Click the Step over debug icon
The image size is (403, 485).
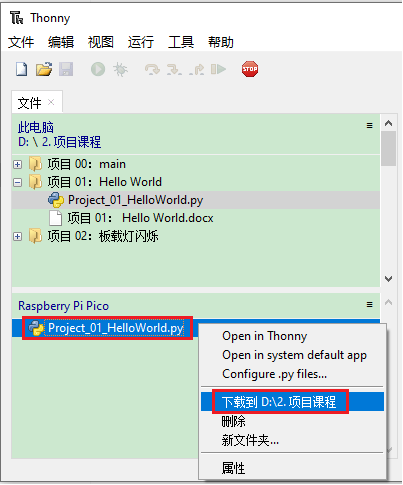(x=152, y=69)
